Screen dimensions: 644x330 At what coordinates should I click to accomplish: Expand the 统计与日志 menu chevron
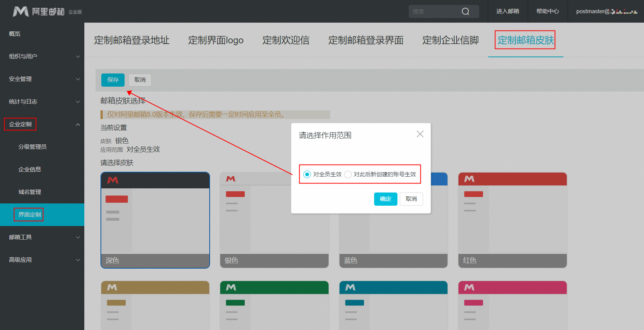78,102
